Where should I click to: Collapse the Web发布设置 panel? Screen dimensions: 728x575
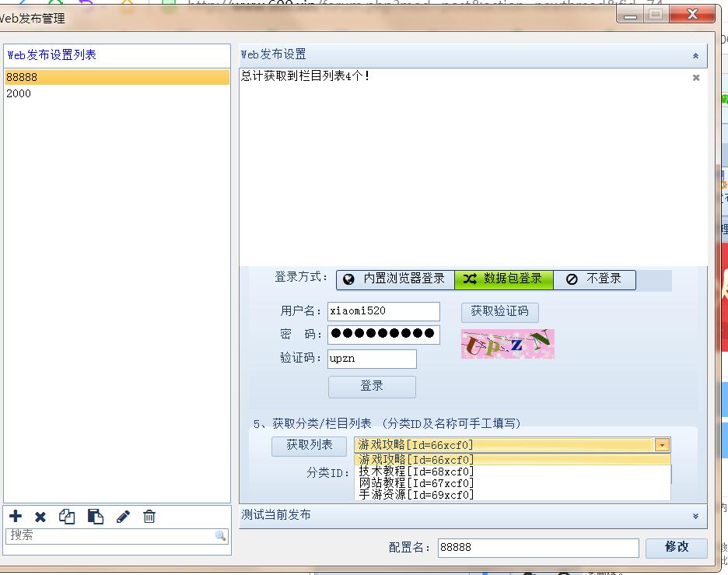pos(695,55)
